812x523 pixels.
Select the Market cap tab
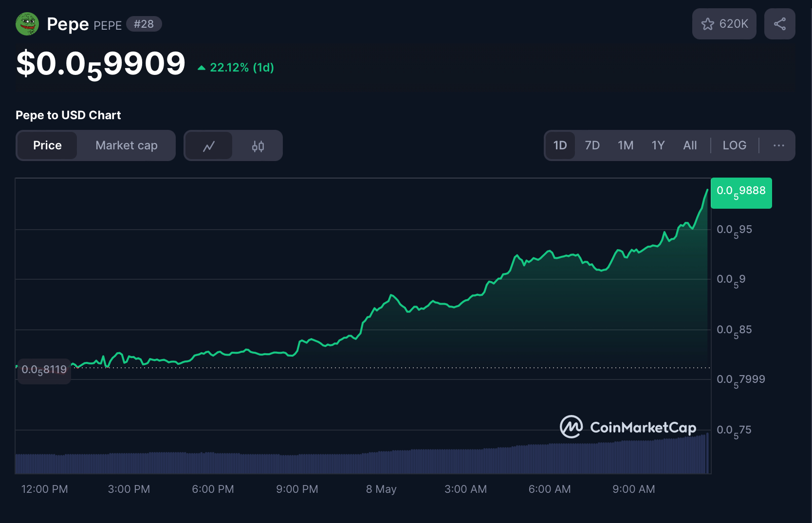[x=127, y=145]
